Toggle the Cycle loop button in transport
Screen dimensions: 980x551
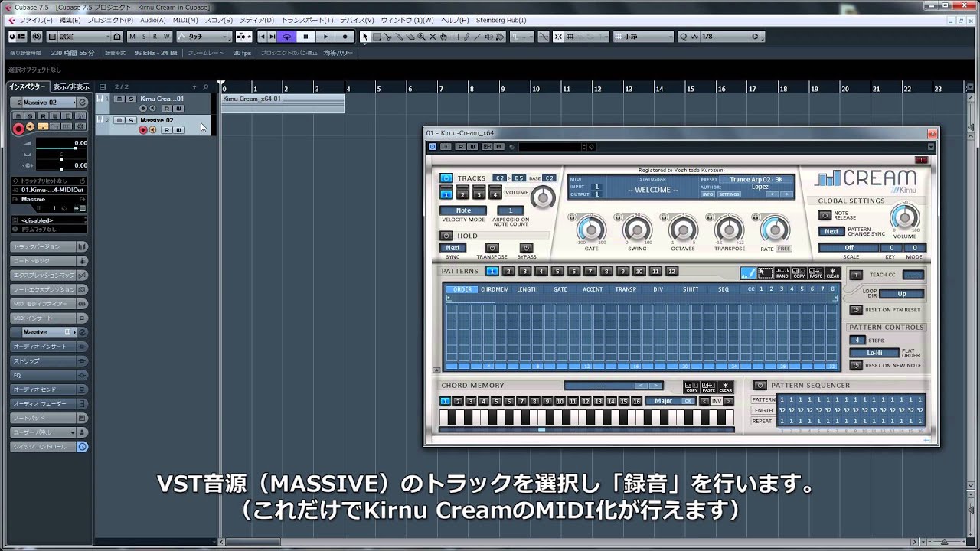(286, 37)
